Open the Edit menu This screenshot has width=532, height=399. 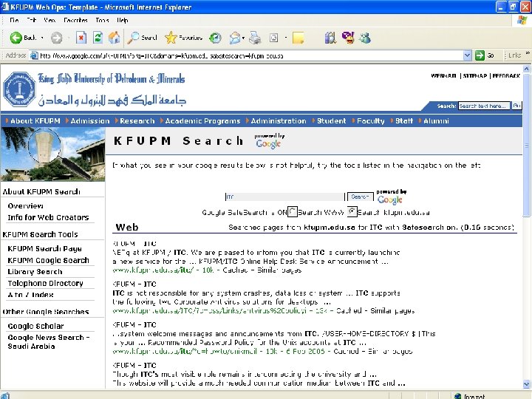[x=32, y=21]
